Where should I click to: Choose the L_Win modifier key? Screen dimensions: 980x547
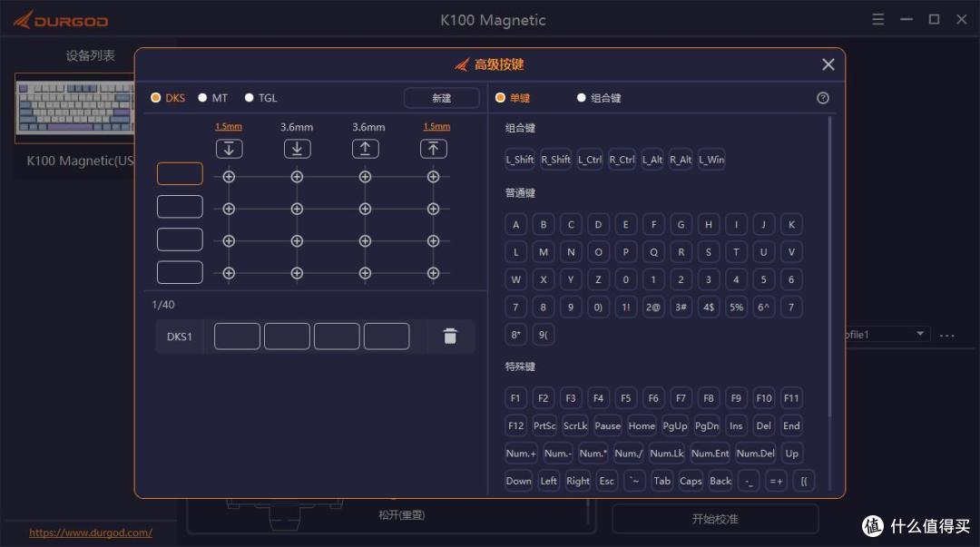pos(711,160)
